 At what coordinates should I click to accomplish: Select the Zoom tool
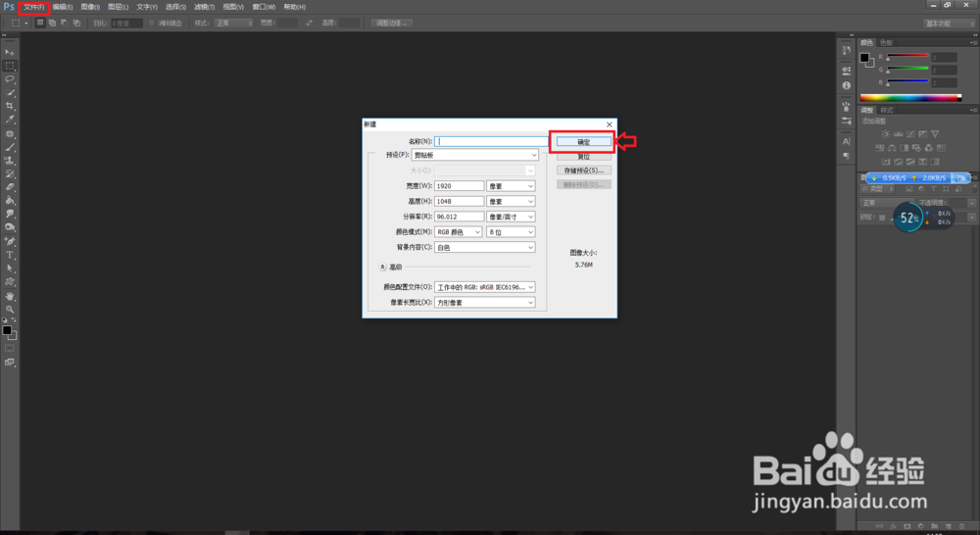click(10, 309)
